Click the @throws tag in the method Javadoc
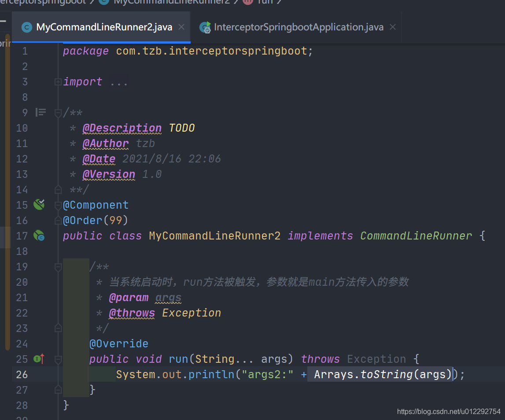This screenshot has width=505, height=420. pyautogui.click(x=132, y=313)
